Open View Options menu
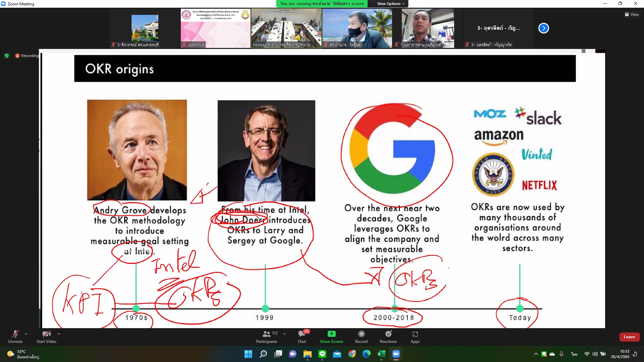The width and height of the screenshot is (644, 362). click(390, 4)
